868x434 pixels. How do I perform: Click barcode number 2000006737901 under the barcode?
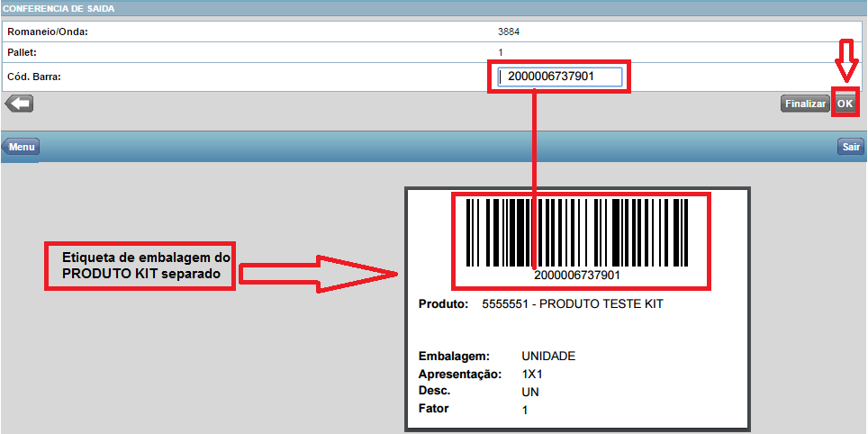[x=577, y=276]
